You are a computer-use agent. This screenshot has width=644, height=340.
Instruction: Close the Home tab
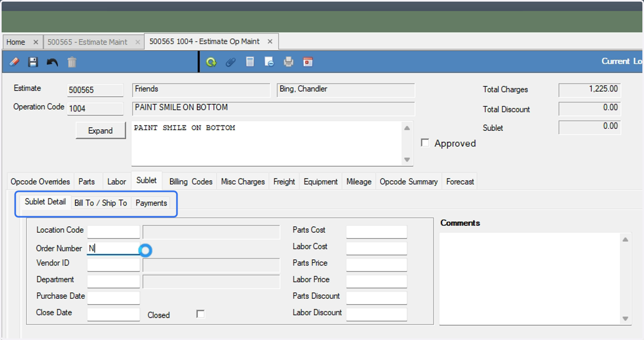coord(36,42)
